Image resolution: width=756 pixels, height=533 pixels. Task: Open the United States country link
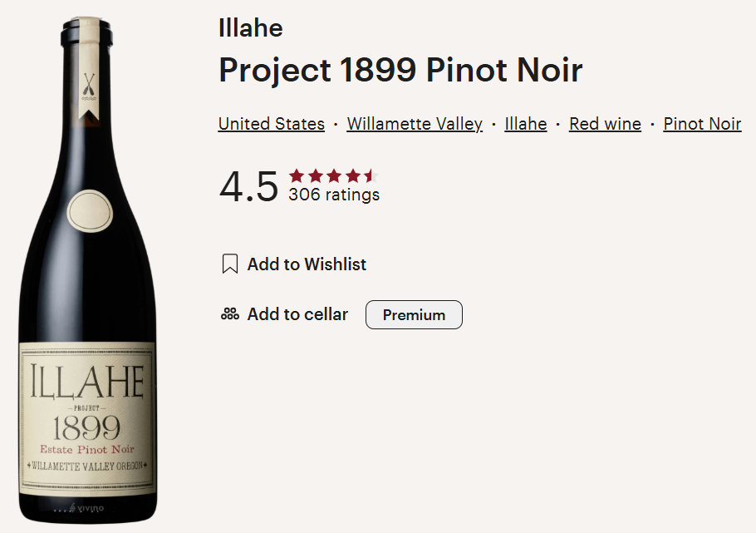click(271, 124)
